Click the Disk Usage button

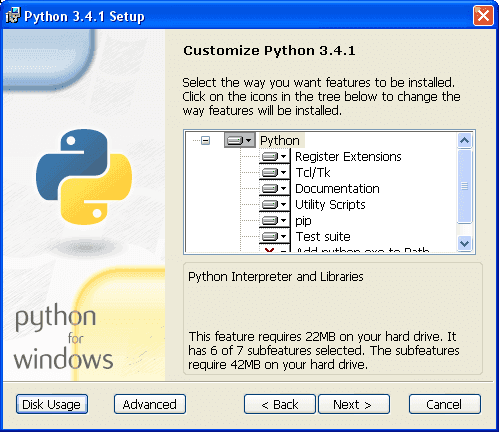[52, 404]
